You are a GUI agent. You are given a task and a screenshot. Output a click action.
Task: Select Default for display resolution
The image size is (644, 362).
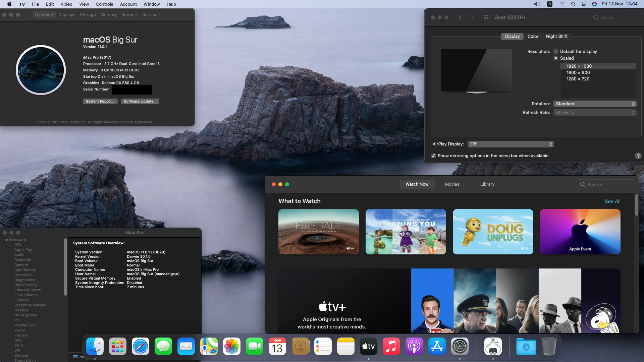click(x=556, y=51)
